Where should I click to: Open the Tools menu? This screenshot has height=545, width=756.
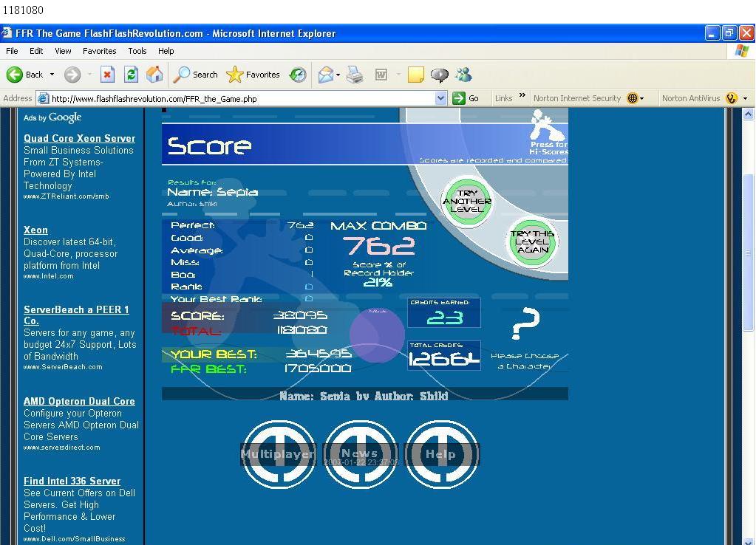[137, 51]
